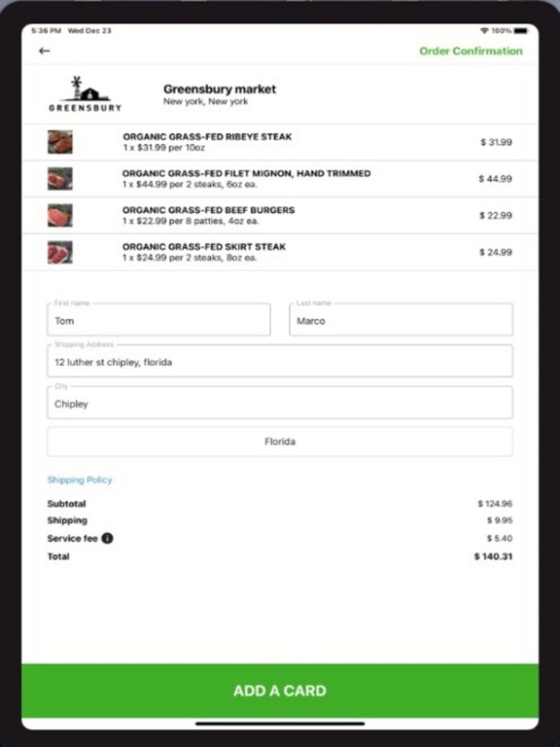The height and width of the screenshot is (747, 560).
Task: Edit the Shipping Address field
Action: pos(280,361)
